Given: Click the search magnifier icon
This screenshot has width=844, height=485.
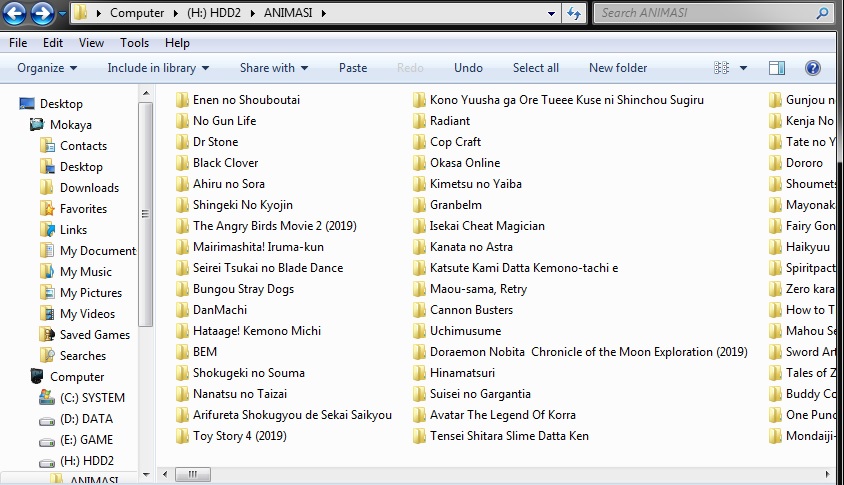Looking at the screenshot, I should pyautogui.click(x=822, y=13).
